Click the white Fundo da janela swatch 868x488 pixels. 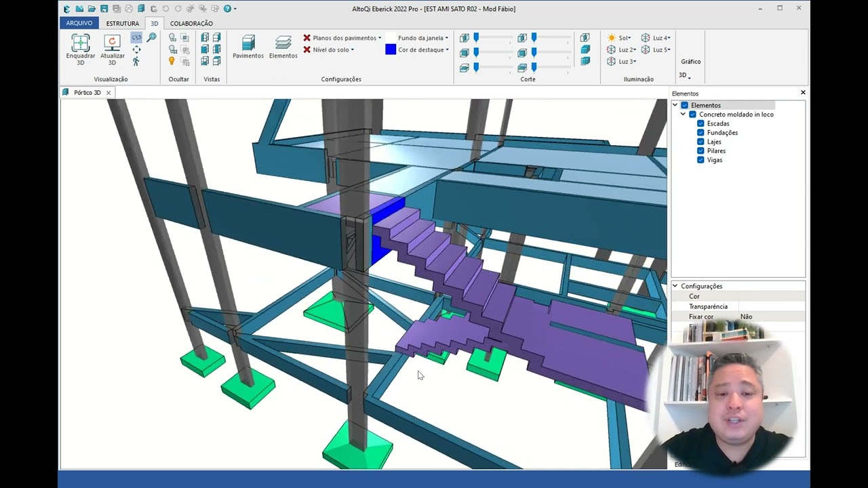[x=391, y=38]
